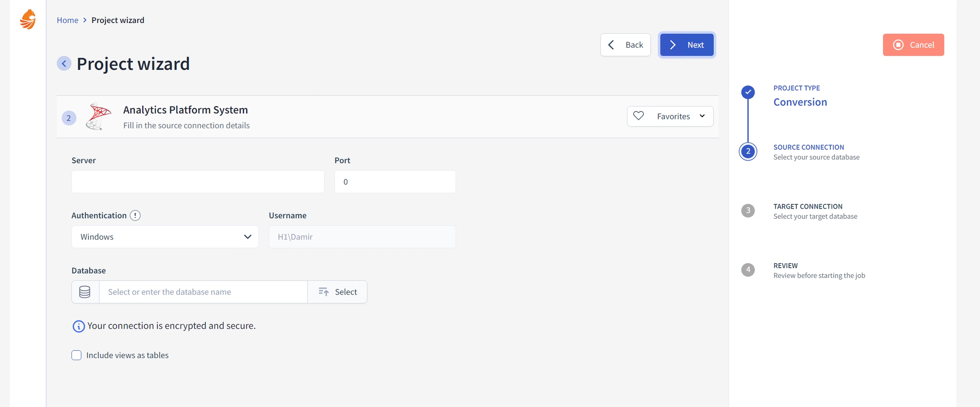Open the Authentication Windows dropdown
Image resolution: width=980 pixels, height=407 pixels.
coord(165,237)
